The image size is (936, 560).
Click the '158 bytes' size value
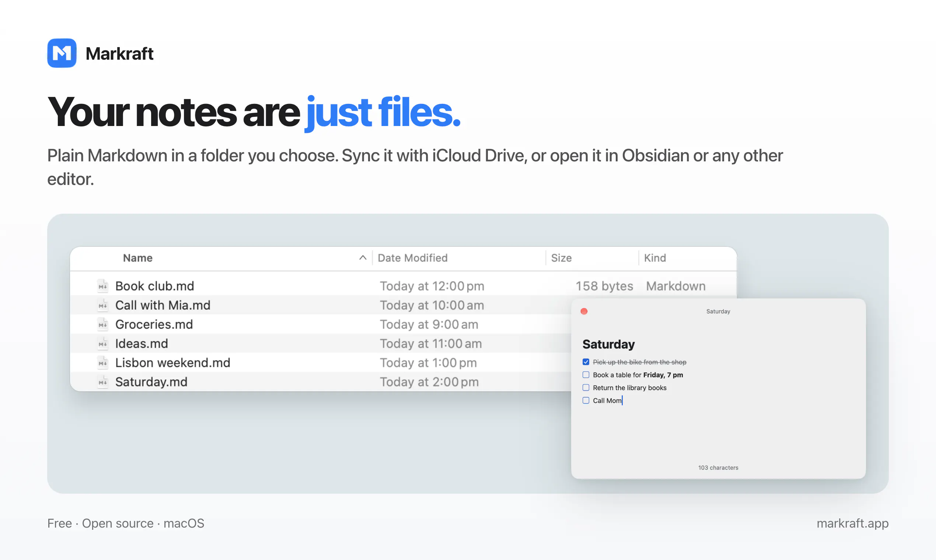click(x=604, y=286)
